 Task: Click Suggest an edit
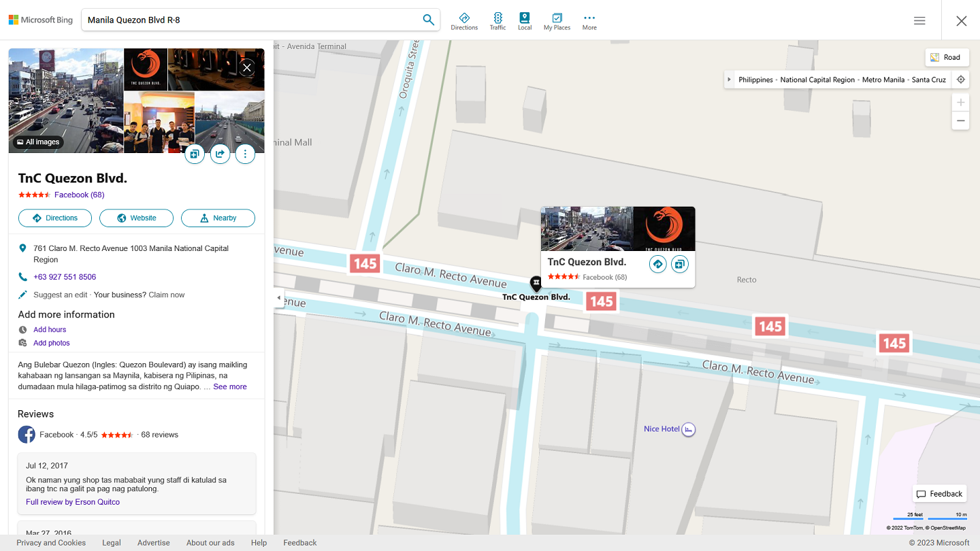(61, 295)
